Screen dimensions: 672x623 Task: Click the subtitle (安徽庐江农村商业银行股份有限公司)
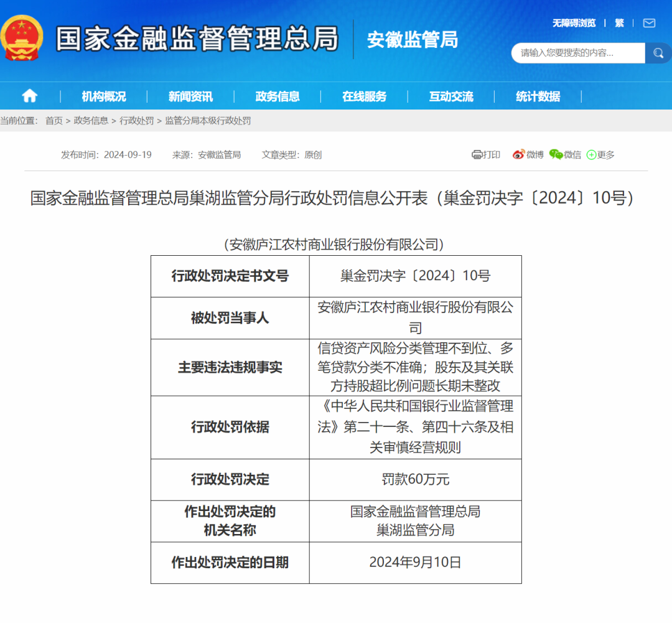click(x=334, y=245)
